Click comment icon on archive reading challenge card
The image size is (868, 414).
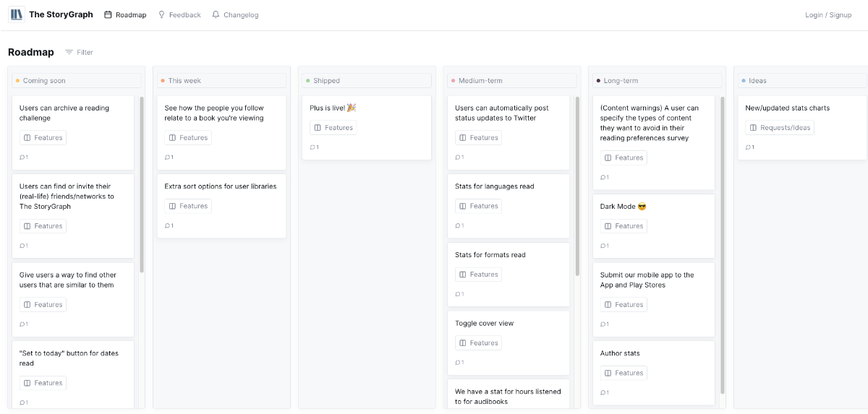24,158
